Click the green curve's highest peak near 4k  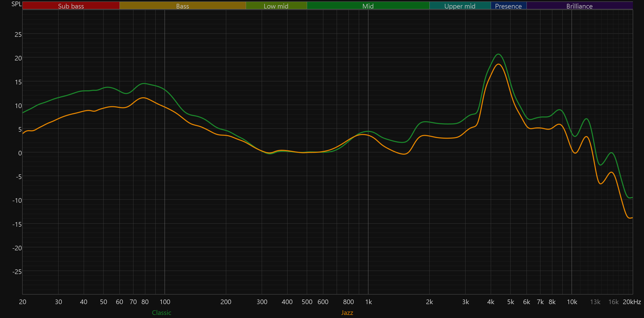click(x=498, y=54)
